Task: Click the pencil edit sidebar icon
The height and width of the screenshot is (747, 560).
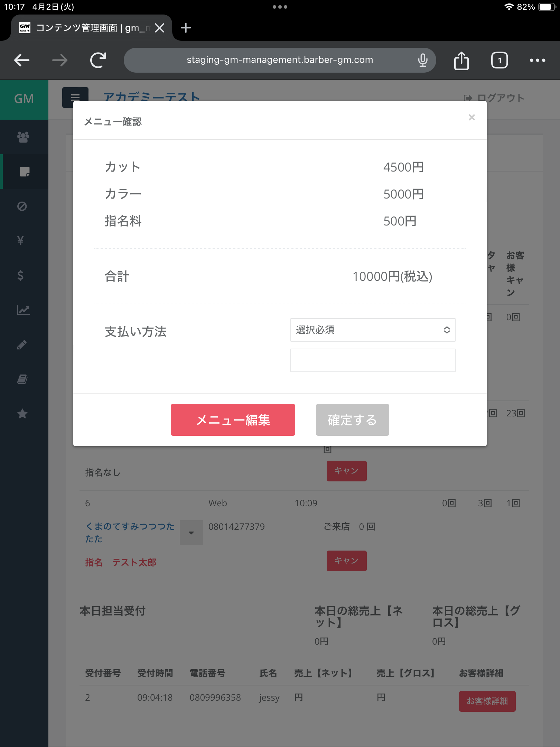Action: coord(22,344)
